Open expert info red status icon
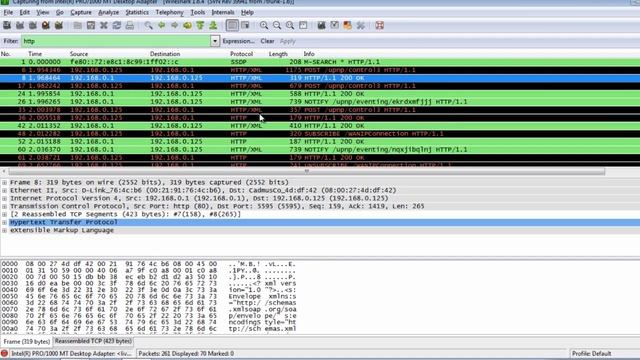The height and width of the screenshot is (360, 640). [4, 353]
